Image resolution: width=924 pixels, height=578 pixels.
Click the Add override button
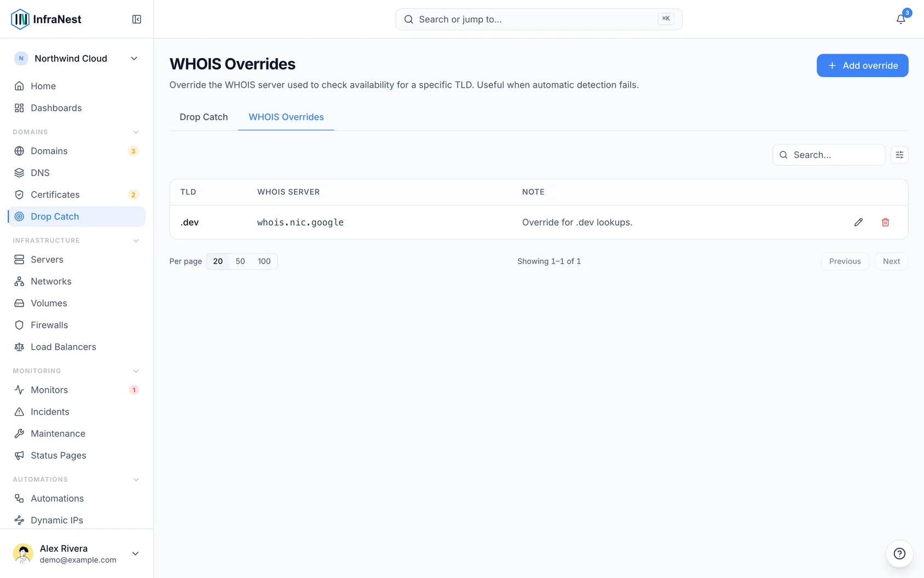(862, 65)
